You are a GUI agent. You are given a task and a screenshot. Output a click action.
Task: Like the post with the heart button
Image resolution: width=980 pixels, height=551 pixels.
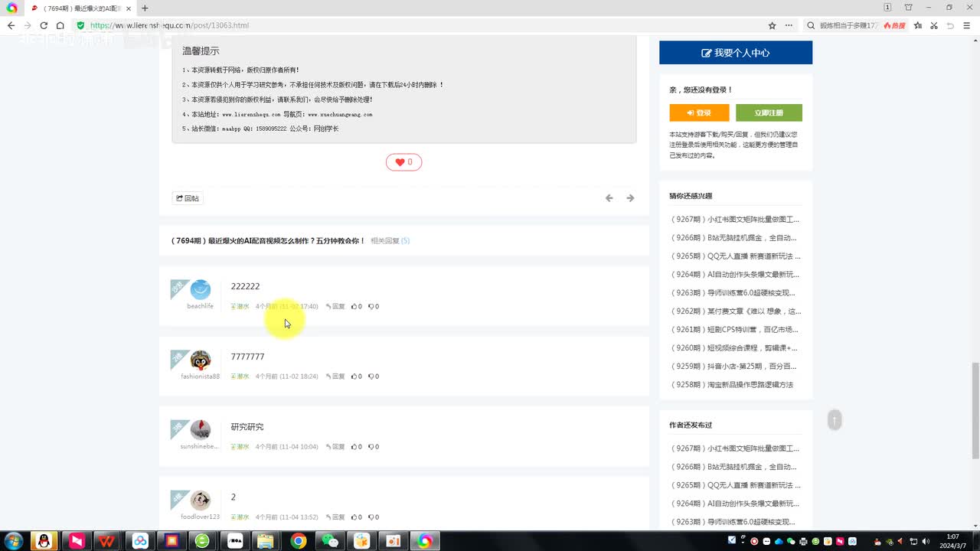[403, 162]
